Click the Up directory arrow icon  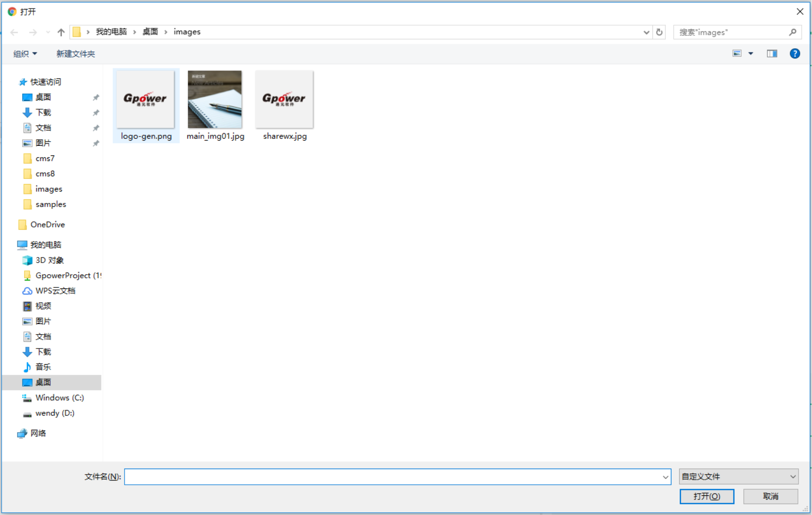click(61, 32)
